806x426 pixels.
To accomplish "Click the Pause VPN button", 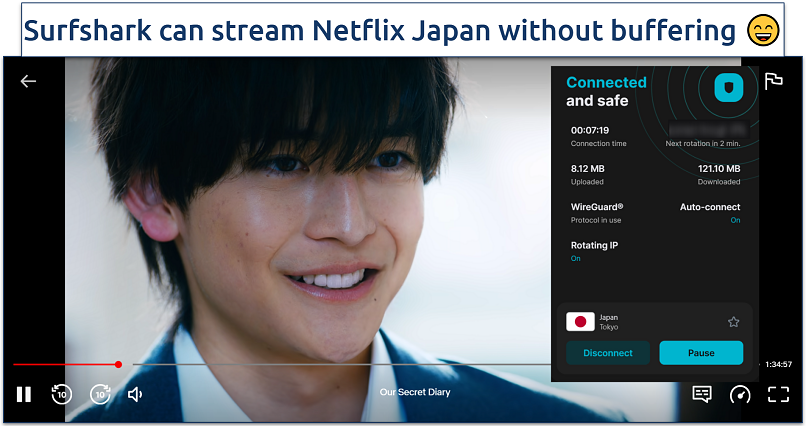I will coord(701,353).
